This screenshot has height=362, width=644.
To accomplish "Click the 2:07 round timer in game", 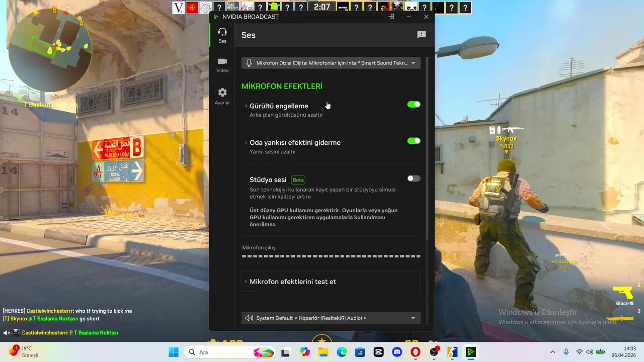I will (x=322, y=7).
